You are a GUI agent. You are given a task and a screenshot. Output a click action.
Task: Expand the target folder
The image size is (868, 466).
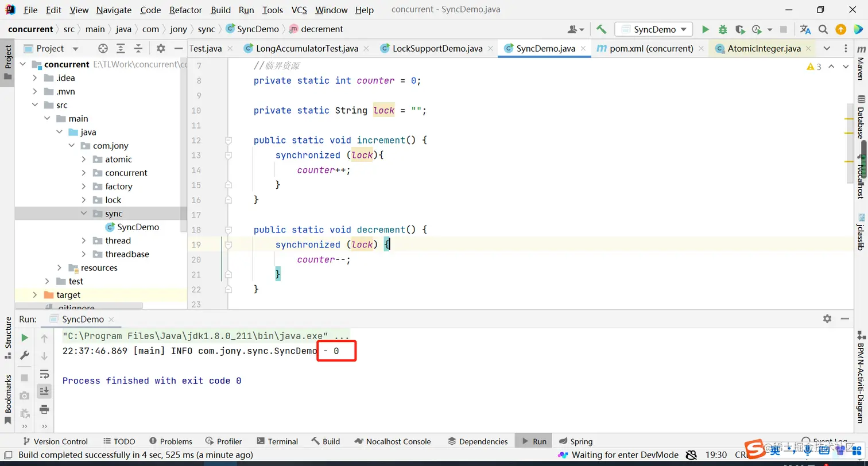point(34,295)
